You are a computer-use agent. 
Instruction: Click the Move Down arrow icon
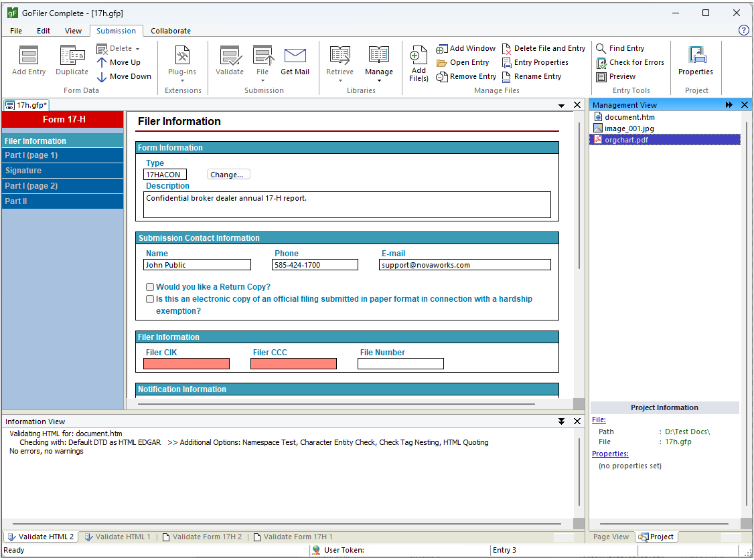click(x=102, y=77)
